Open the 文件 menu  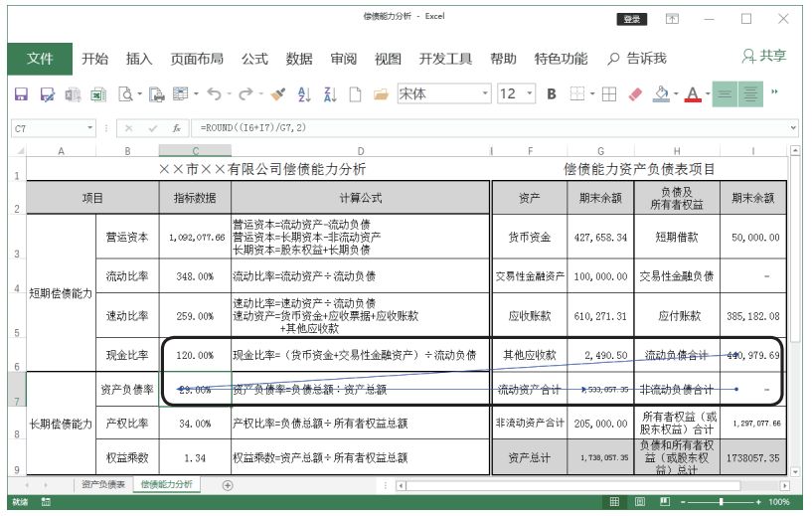[x=40, y=59]
